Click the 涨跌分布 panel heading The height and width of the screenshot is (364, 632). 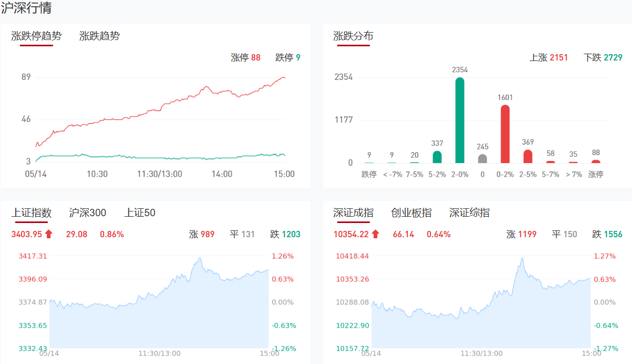353,36
